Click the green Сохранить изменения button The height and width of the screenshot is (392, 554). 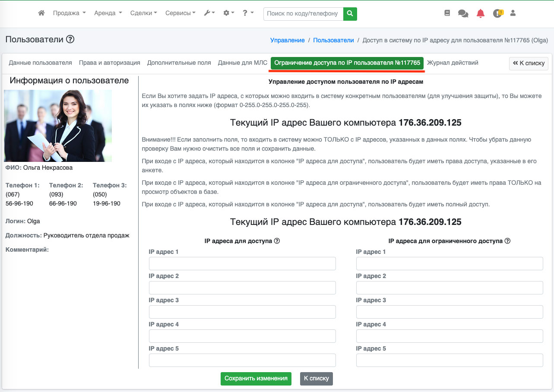click(256, 379)
